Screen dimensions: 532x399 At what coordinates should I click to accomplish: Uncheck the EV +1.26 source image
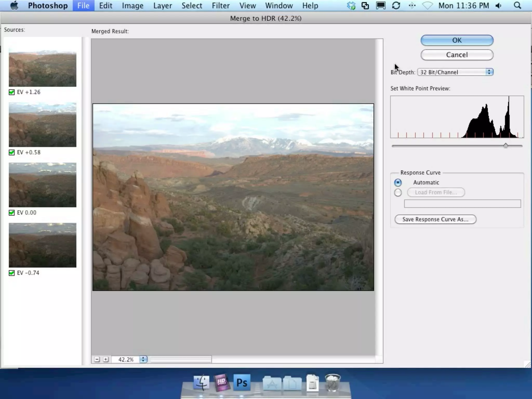[x=12, y=92]
